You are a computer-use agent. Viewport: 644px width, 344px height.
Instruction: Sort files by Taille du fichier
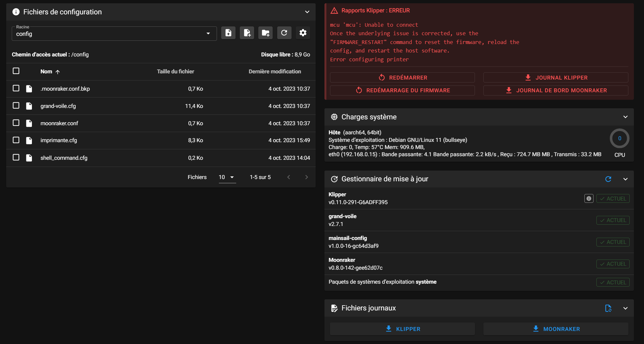pyautogui.click(x=175, y=71)
